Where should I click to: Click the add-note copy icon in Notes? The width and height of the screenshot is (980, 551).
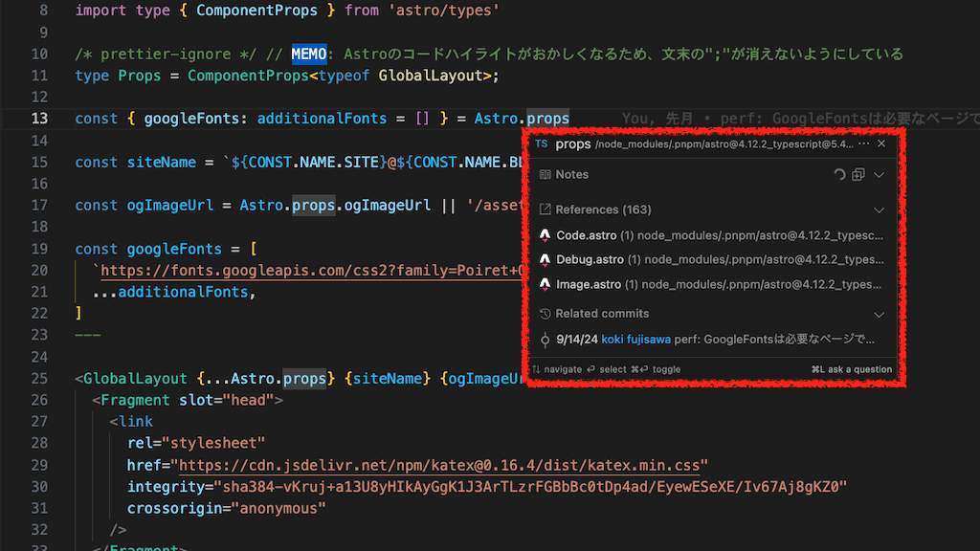[x=858, y=175]
